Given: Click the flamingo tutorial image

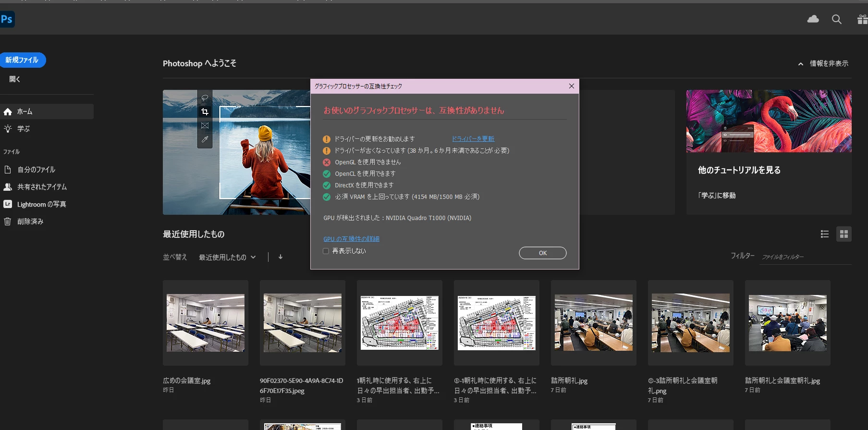Looking at the screenshot, I should [769, 121].
